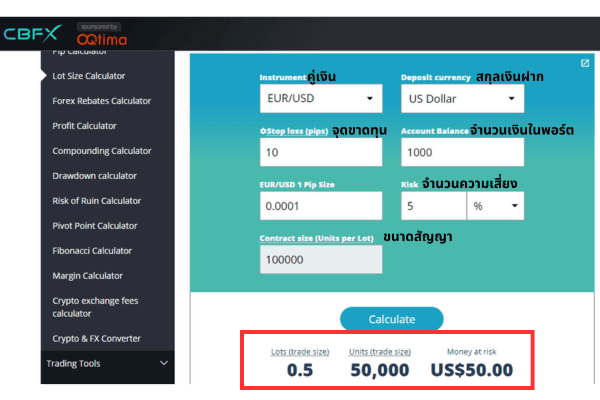Open Crypto & FX Converter

96,338
